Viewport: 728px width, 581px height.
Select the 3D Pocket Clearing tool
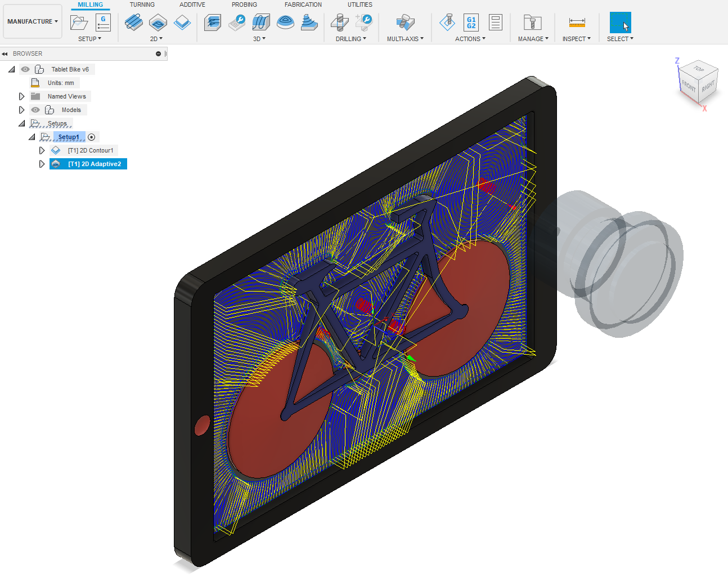[x=237, y=23]
